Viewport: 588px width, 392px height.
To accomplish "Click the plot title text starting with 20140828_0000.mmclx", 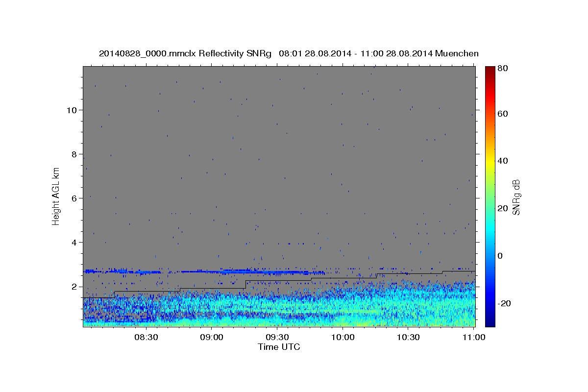I will [x=289, y=53].
